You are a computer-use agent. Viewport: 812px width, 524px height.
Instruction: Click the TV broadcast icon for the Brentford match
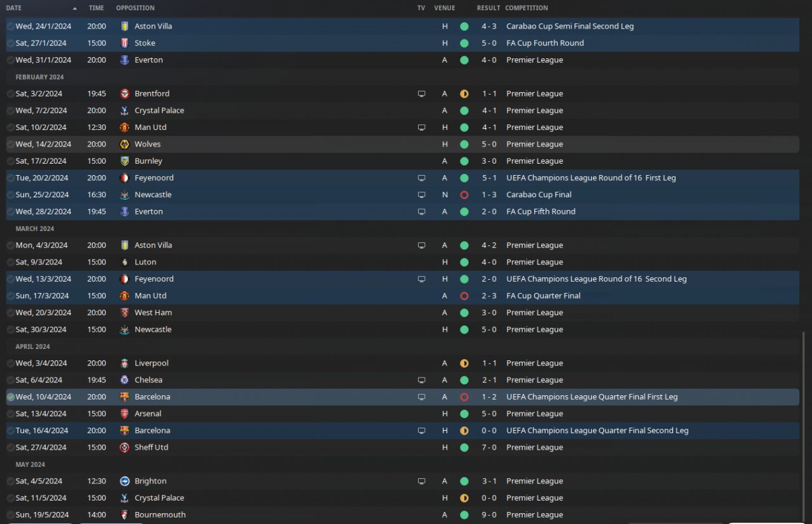(x=421, y=94)
